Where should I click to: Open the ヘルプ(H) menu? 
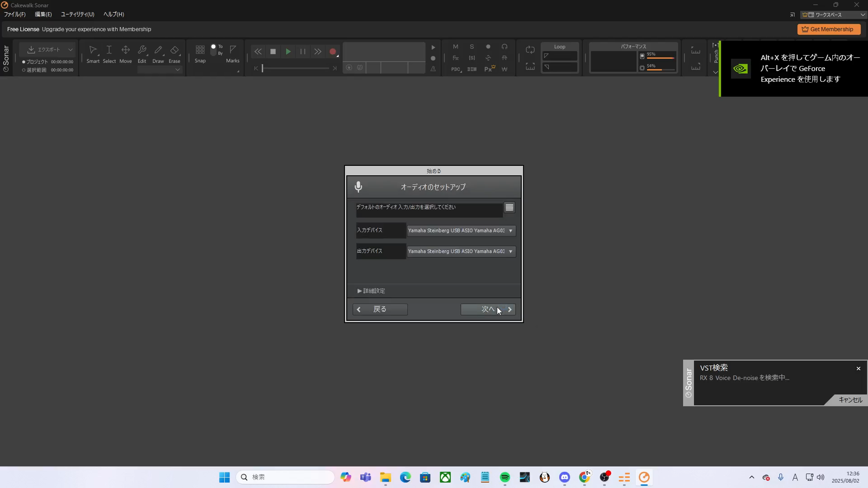point(113,14)
